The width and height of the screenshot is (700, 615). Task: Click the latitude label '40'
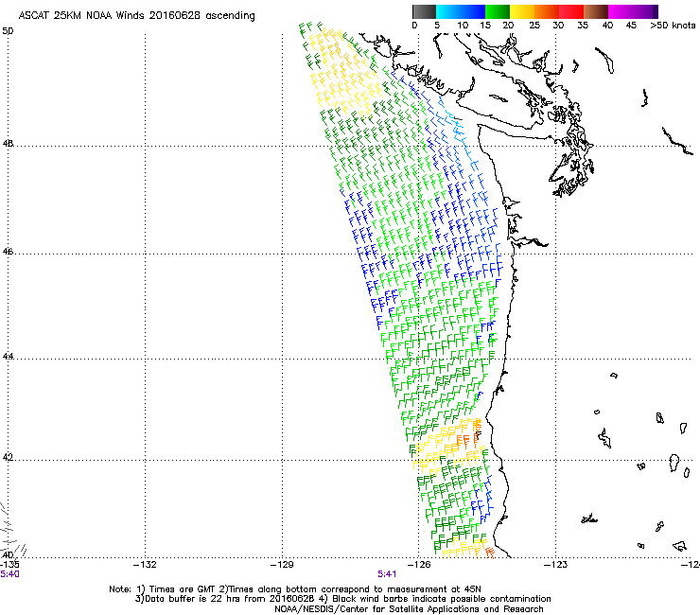[x=8, y=555]
